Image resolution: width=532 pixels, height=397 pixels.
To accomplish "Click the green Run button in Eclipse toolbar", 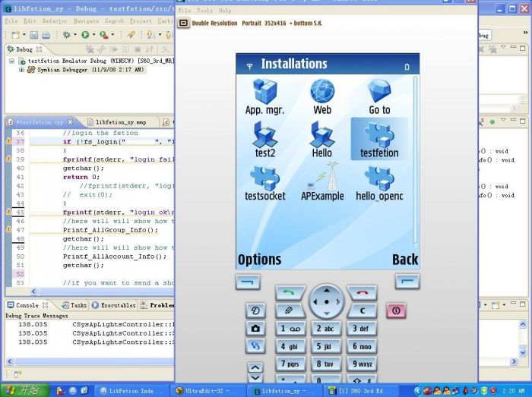I will [85, 35].
